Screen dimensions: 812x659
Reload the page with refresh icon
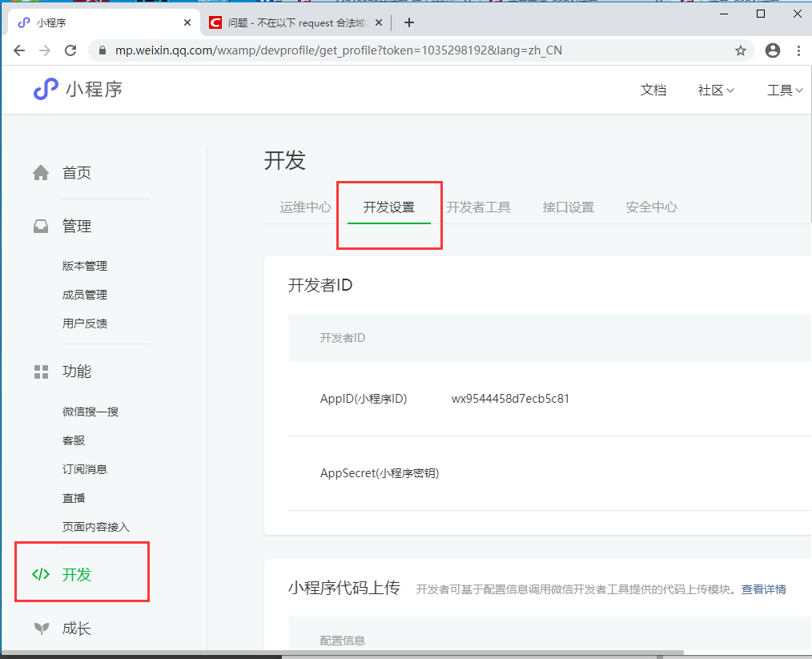click(x=70, y=50)
